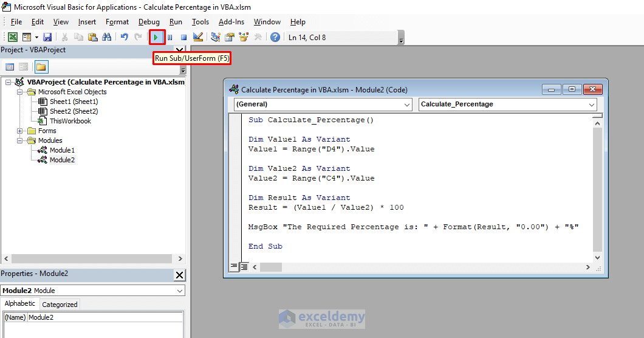The width and height of the screenshot is (644, 338).
Task: Select Sheet1 (Sheet1) in project tree
Action: click(74, 102)
